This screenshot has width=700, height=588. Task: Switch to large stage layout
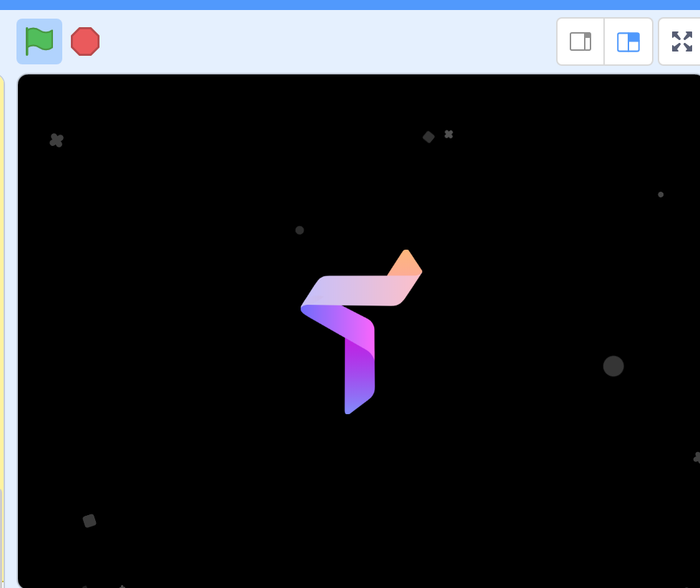(x=628, y=41)
